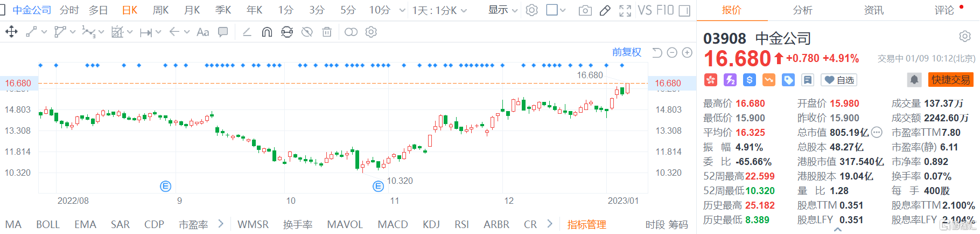Expand layout square dropdown arrow
The width and height of the screenshot is (980, 234).
tap(563, 10)
